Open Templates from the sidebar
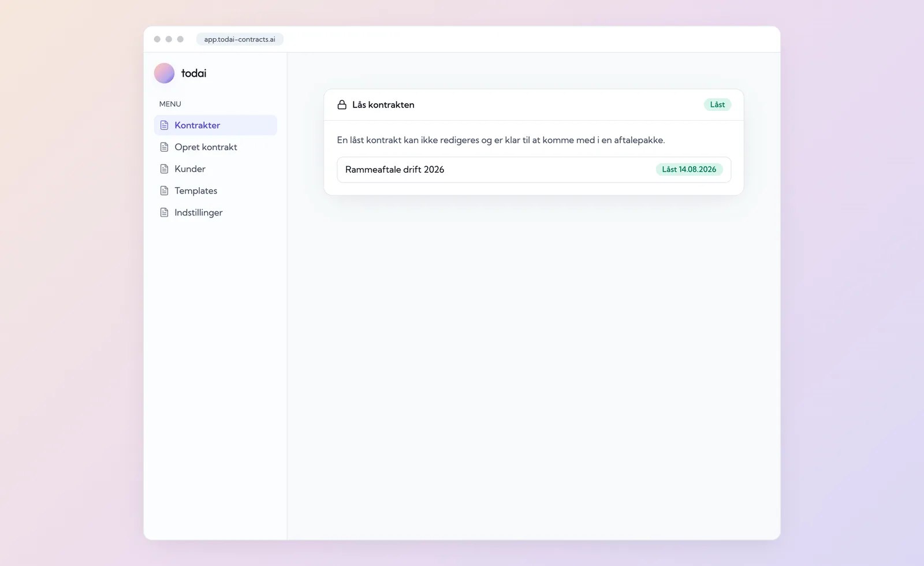 [x=215, y=191]
